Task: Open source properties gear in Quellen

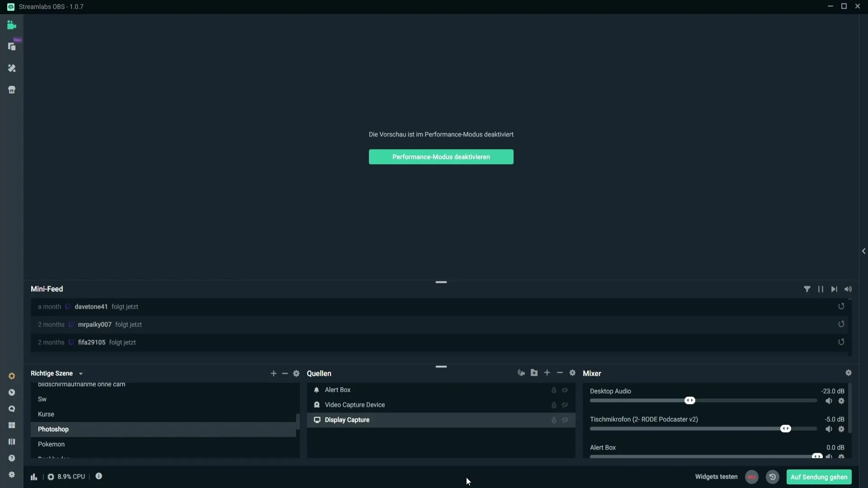Action: click(x=572, y=373)
